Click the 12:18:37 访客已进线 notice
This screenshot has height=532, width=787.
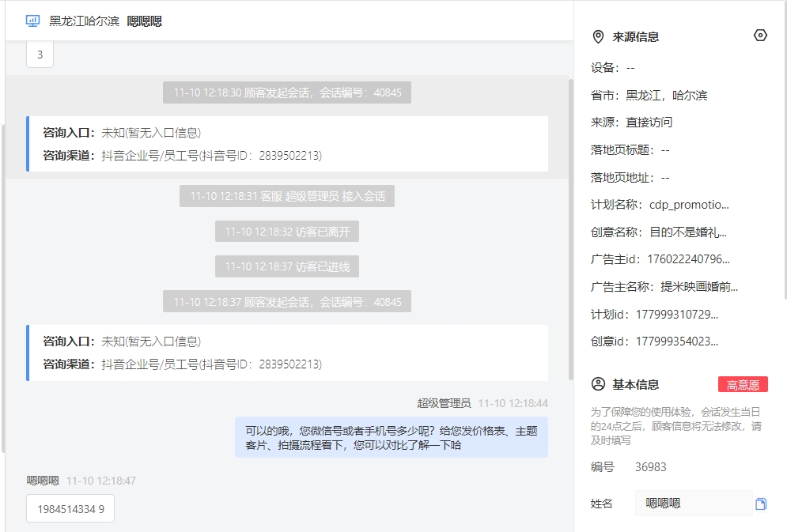tap(287, 266)
